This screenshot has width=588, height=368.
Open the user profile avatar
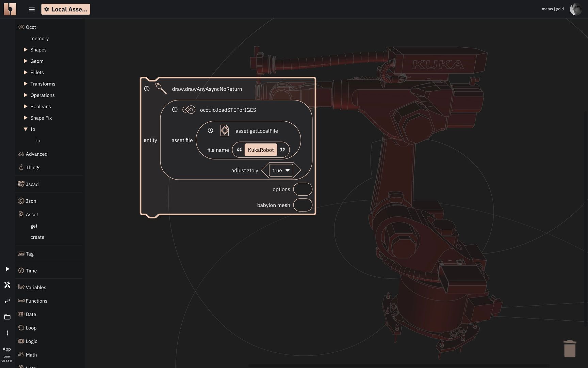(x=576, y=9)
